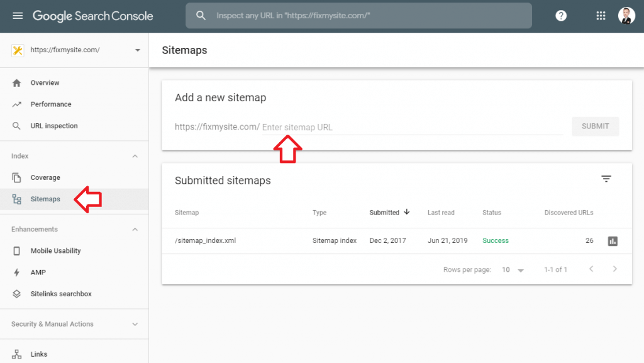The height and width of the screenshot is (363, 644).
Task: Click the 1-1 of 1 pagination text
Action: coord(555,270)
